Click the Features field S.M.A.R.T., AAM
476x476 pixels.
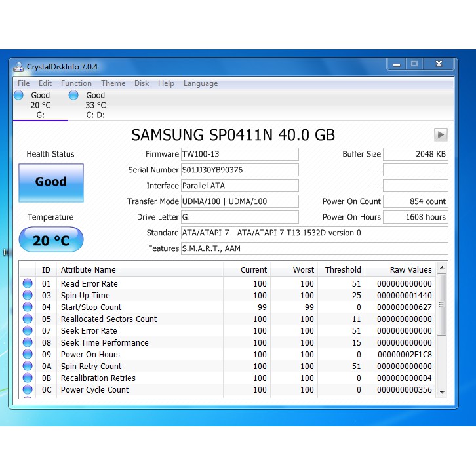point(315,248)
